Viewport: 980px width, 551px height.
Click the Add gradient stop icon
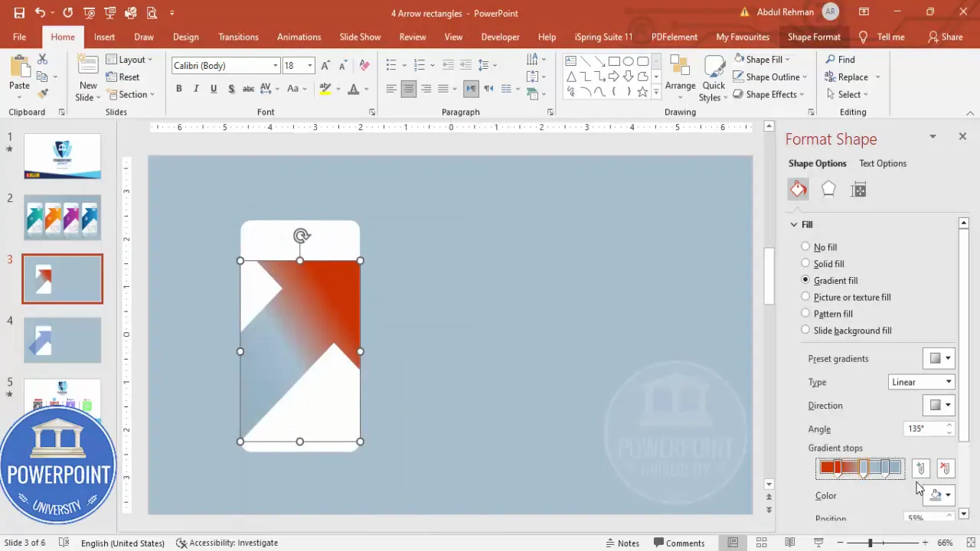click(921, 468)
